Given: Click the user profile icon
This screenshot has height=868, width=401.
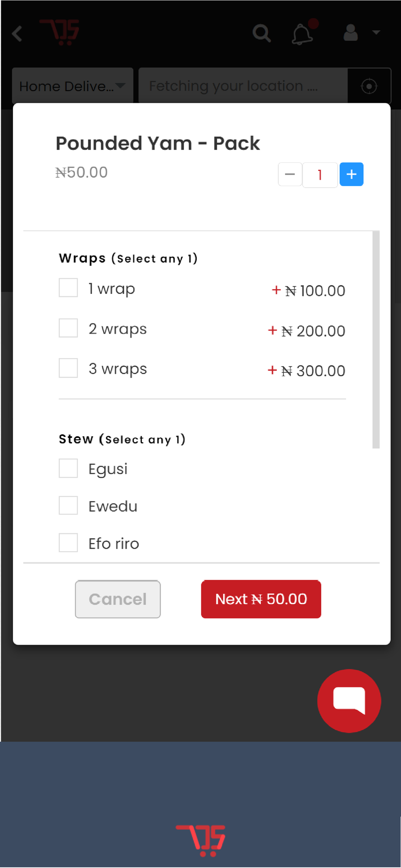Looking at the screenshot, I should tap(351, 33).
